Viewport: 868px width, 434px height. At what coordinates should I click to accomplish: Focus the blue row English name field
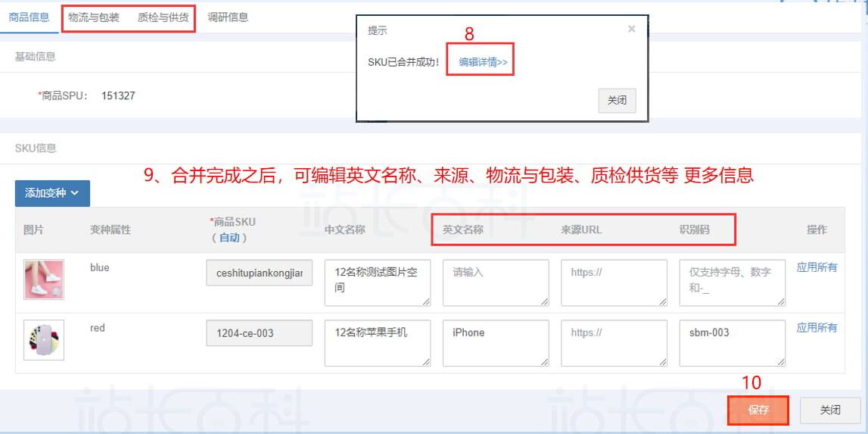496,282
